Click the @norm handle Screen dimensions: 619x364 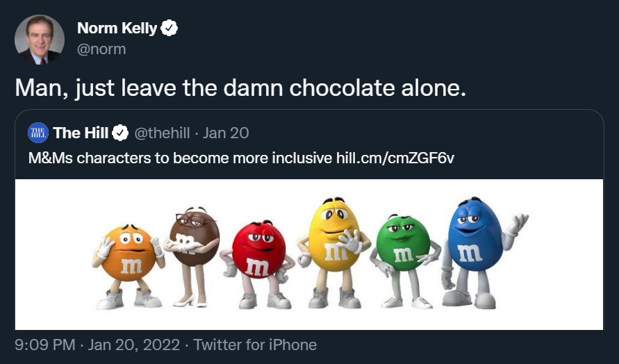coord(101,49)
